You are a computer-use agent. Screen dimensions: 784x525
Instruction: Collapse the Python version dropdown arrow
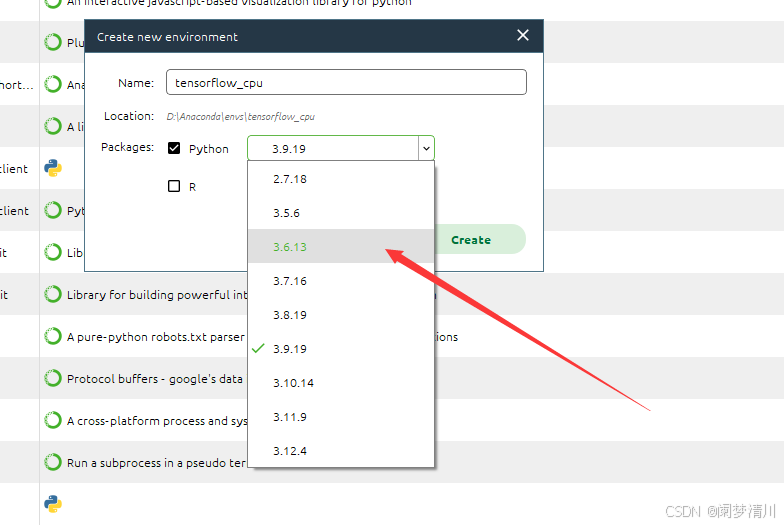click(x=426, y=148)
